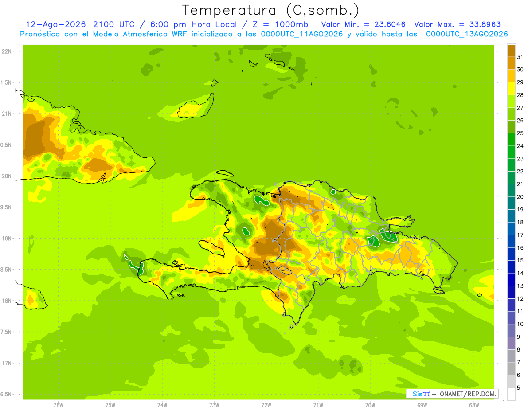Click colorbar segment between 27 and 28

[511, 101]
